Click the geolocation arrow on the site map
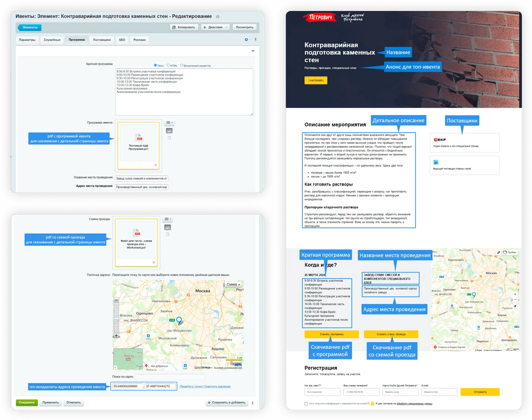 (x=515, y=306)
